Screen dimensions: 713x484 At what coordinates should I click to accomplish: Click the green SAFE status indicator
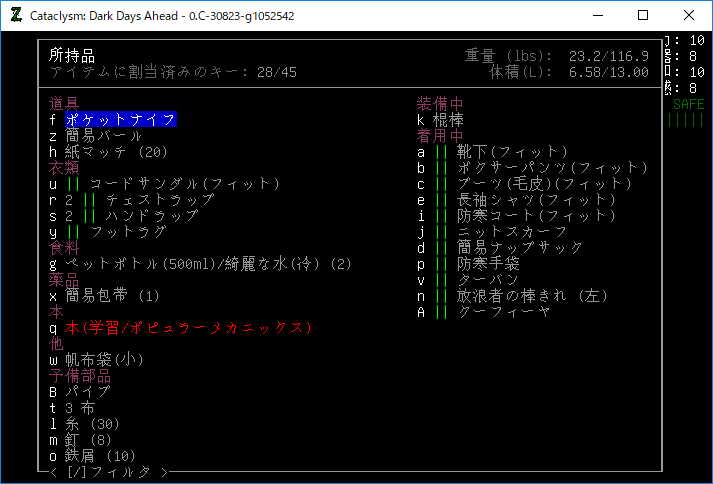688,104
